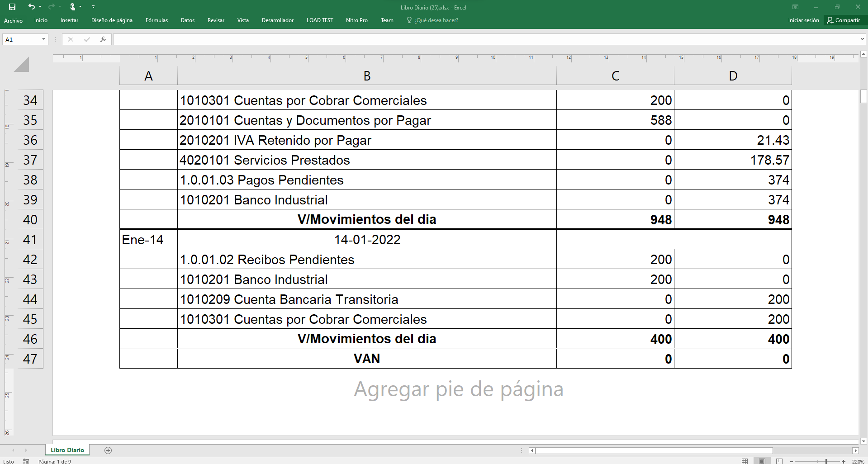Viewport: 868px width, 464px height.
Task: Click the Compartir button
Action: click(x=843, y=20)
